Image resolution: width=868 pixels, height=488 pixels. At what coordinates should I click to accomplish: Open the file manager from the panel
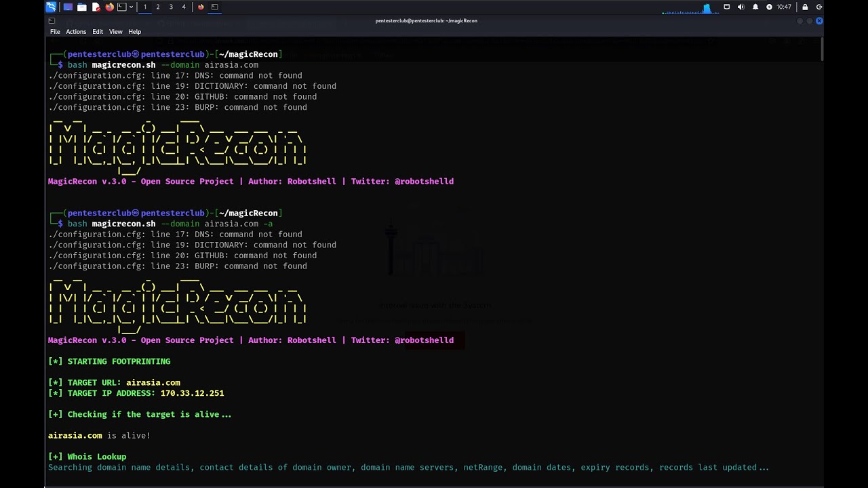[x=82, y=7]
